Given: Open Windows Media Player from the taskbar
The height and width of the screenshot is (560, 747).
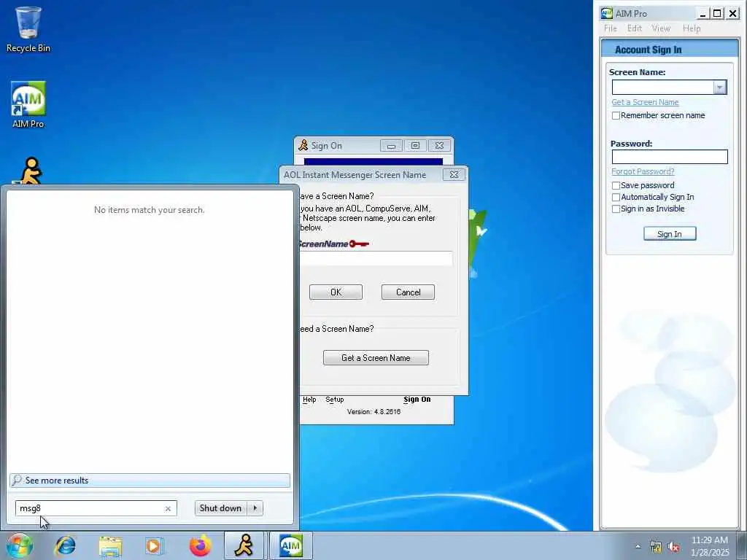Looking at the screenshot, I should coord(154,545).
